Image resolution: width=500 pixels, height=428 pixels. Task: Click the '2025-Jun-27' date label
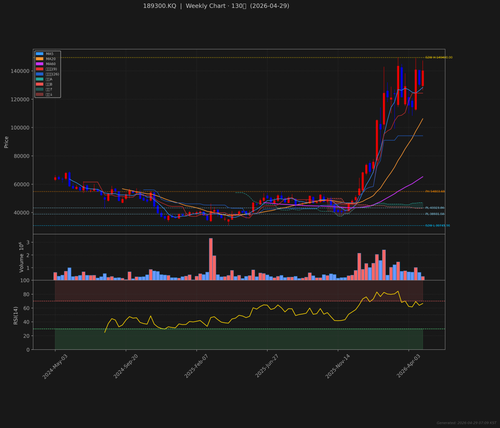(267, 366)
